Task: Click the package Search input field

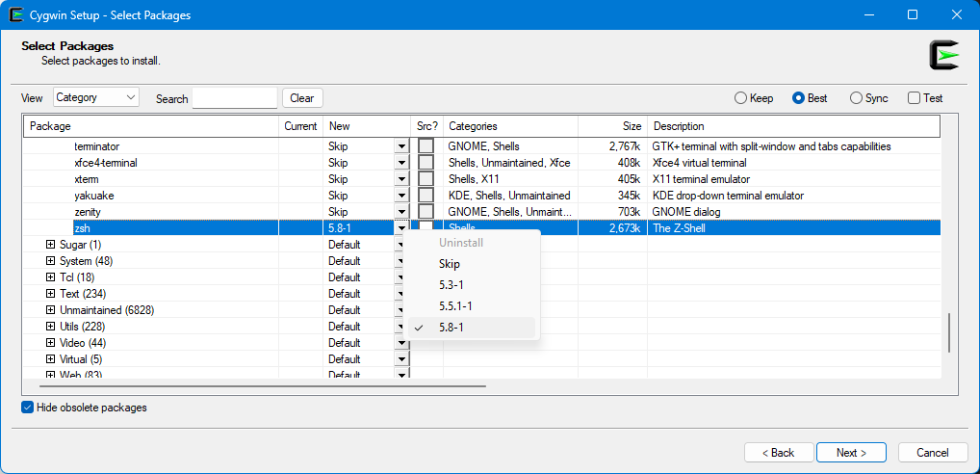Action: (234, 98)
